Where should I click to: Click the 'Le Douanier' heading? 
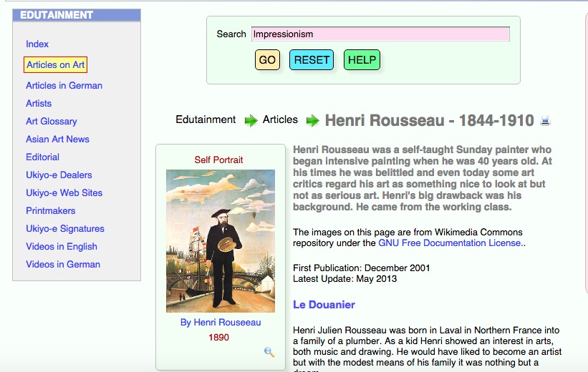click(324, 305)
